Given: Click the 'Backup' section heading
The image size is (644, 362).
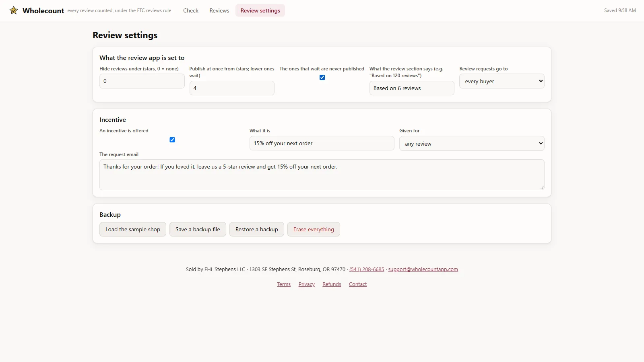Looking at the screenshot, I should [110, 215].
